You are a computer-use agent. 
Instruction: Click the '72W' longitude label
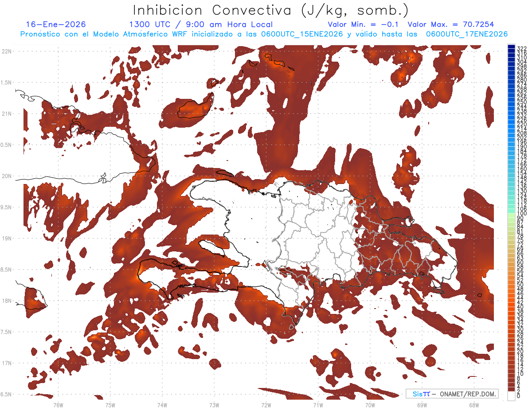[266, 405]
